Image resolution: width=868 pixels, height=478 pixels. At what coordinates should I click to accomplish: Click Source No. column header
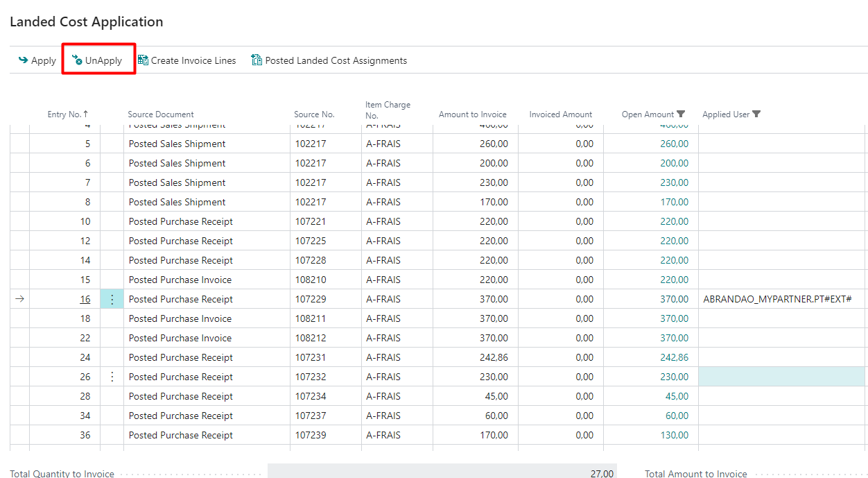point(314,114)
